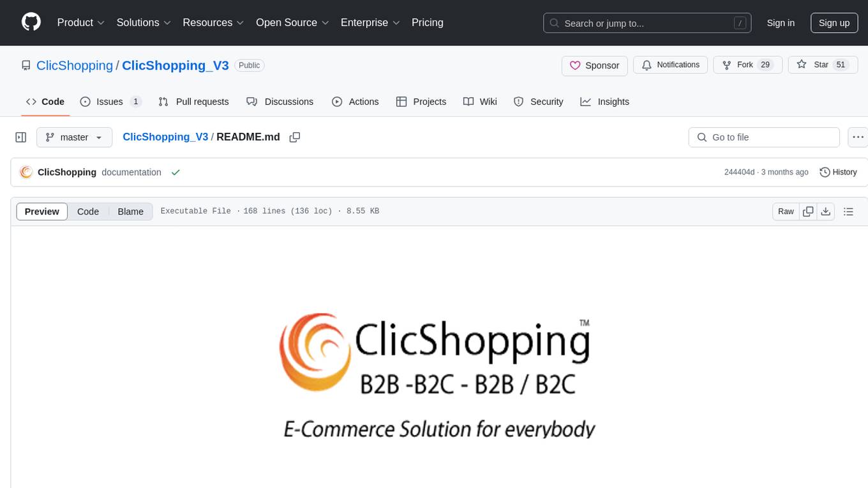
Task: Go to ClicShopping_V3 root in breadcrumb
Action: 165,137
